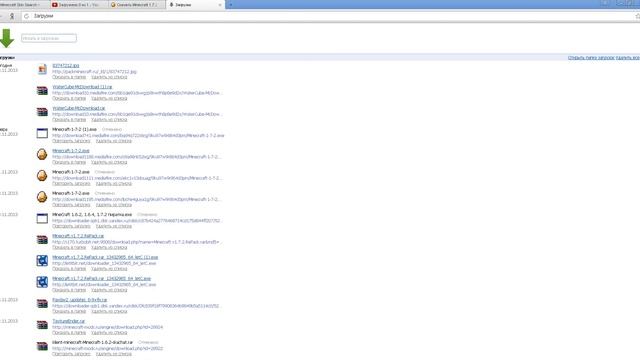Click the WaterCube-McDownload.rar archive icon
The height and width of the screenshot is (360, 640).
pyautogui.click(x=42, y=112)
